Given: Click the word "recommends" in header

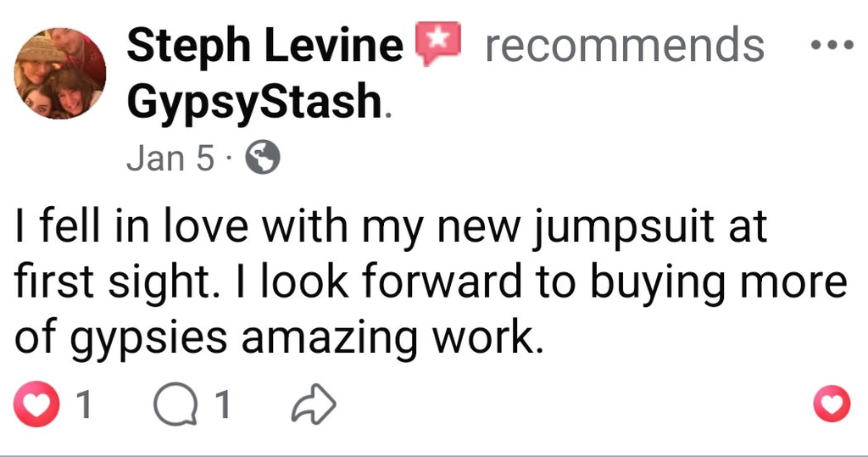Looking at the screenshot, I should pyautogui.click(x=624, y=46).
